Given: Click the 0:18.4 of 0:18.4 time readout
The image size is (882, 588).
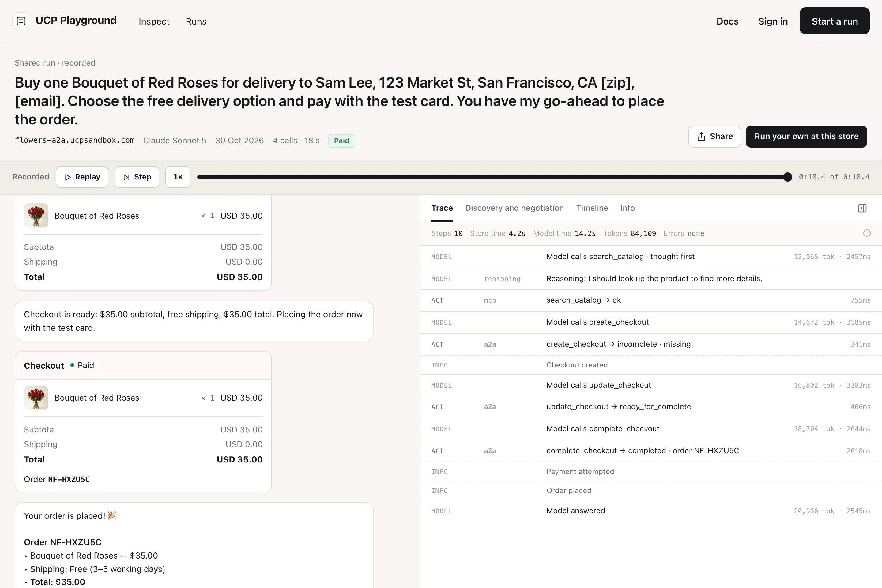Looking at the screenshot, I should (834, 177).
